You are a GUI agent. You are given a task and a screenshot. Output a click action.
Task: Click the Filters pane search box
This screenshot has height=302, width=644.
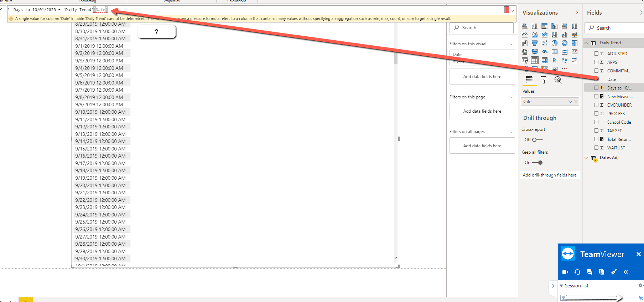click(482, 27)
